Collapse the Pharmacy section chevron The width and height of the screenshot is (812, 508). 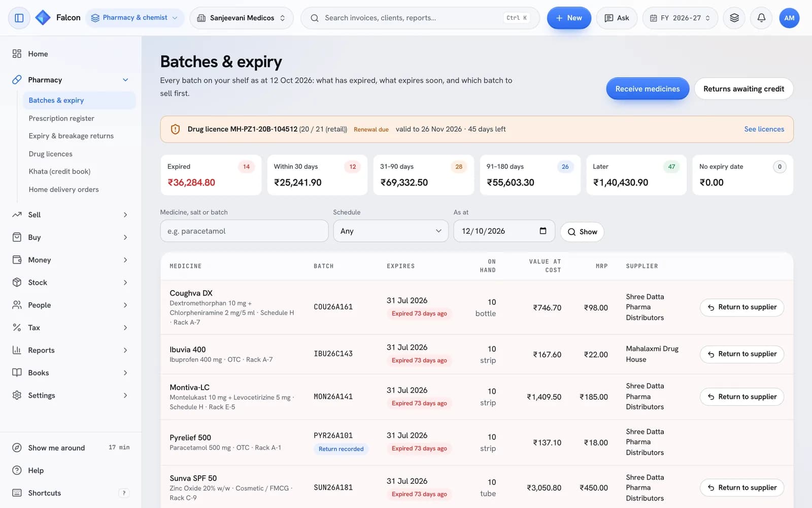125,80
